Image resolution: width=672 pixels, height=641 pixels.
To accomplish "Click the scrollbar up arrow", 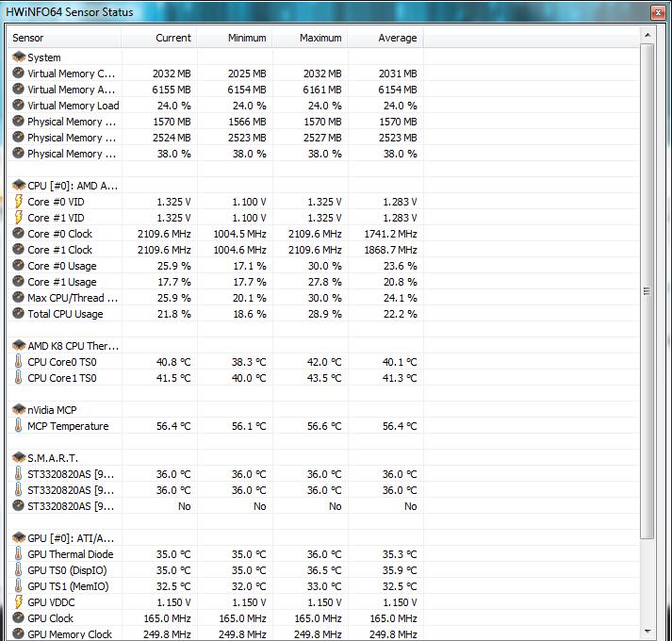I will point(647,35).
